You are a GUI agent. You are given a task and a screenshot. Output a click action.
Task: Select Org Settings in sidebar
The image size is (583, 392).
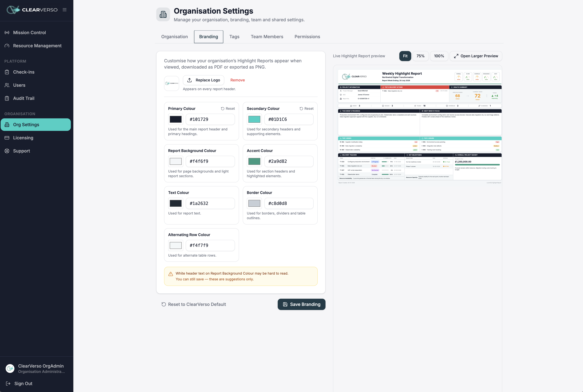tap(36, 124)
